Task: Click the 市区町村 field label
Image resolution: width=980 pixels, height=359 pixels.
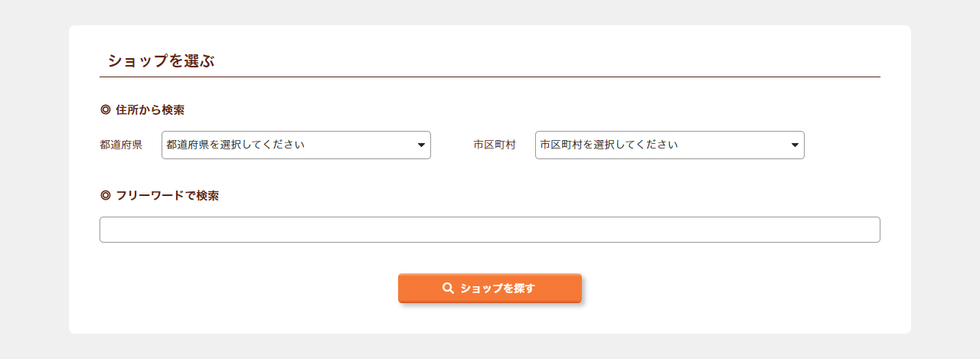Action: (x=495, y=145)
